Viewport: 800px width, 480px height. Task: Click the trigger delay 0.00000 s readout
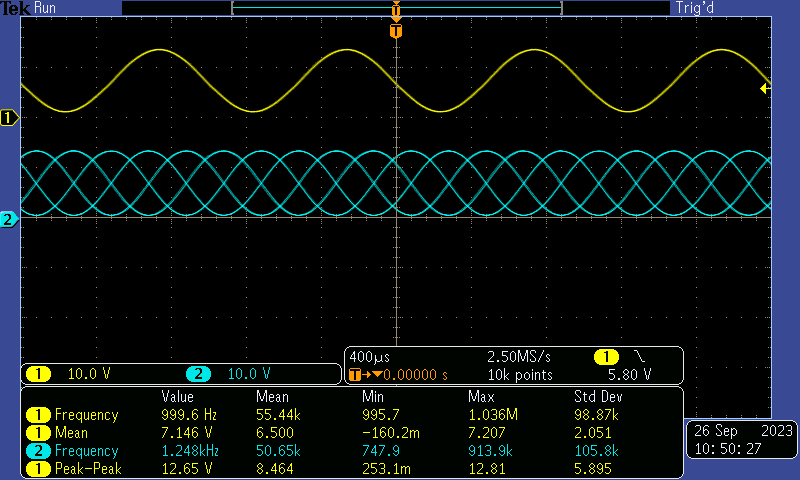415,375
